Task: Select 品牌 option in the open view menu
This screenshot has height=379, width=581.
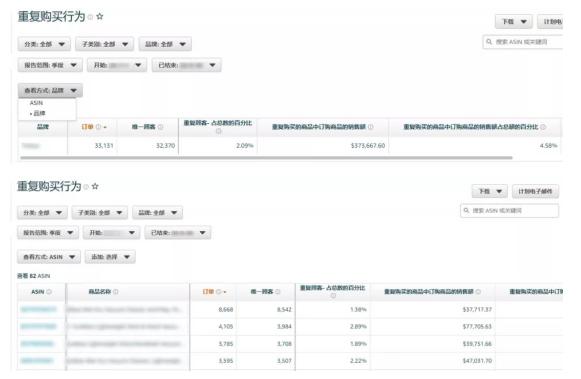Action: coord(39,113)
